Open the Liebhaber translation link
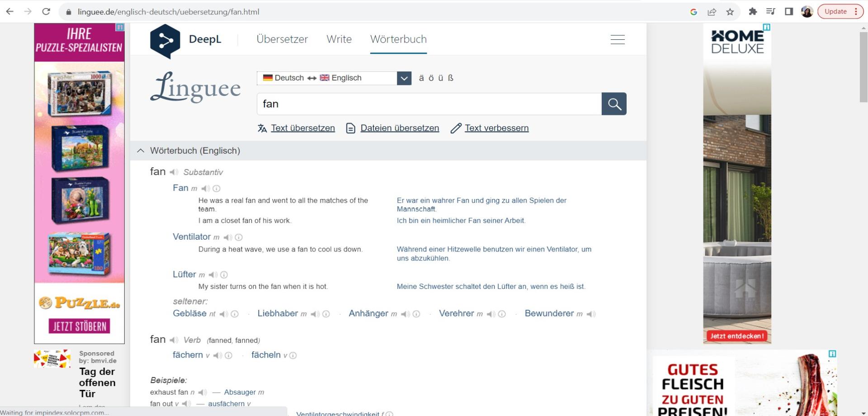 click(x=278, y=314)
